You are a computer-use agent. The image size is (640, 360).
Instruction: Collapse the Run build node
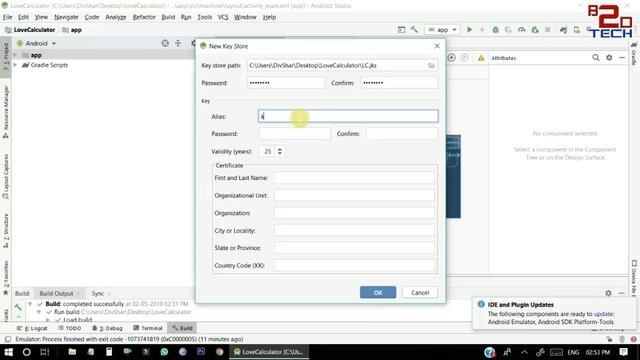(x=38, y=312)
